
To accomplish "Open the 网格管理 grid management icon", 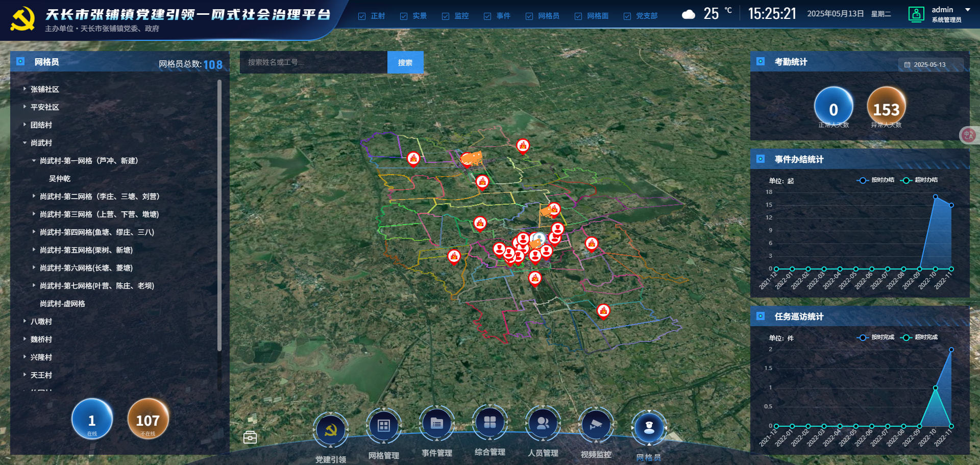I will click(384, 426).
